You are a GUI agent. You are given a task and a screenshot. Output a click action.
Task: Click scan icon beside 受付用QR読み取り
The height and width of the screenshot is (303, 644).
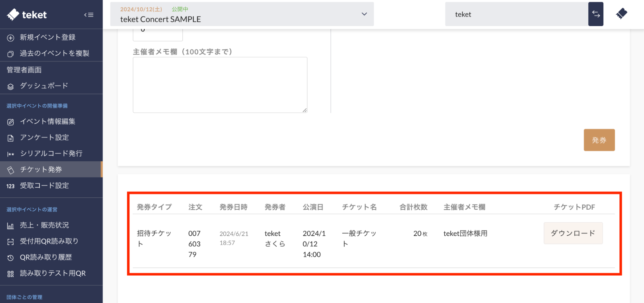pyautogui.click(x=11, y=242)
